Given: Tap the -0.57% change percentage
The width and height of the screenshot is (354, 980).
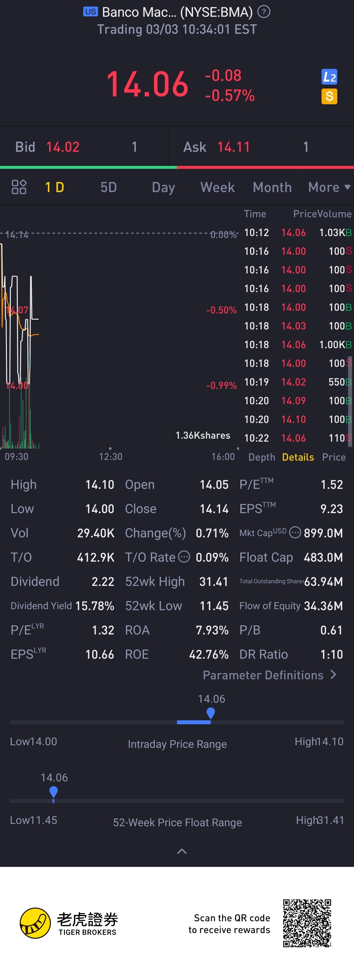Looking at the screenshot, I should coord(230,95).
